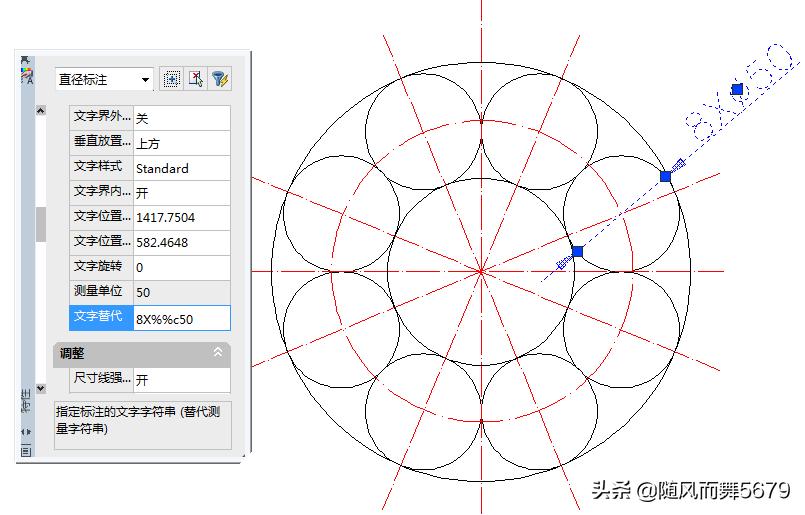
Task: Select the 垂直放置 value 上方
Action: (182, 143)
